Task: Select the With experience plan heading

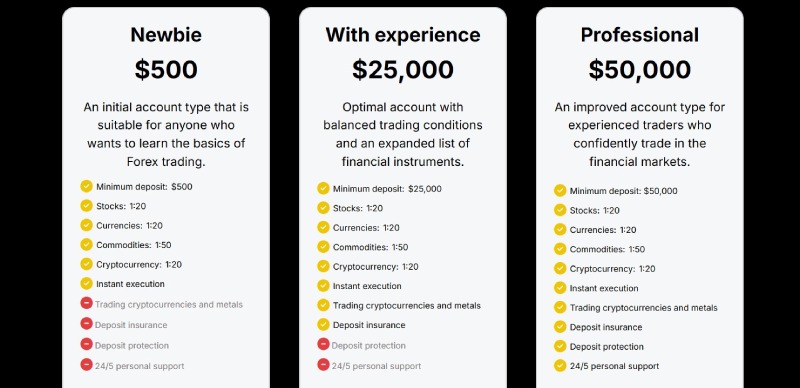Action: point(403,35)
